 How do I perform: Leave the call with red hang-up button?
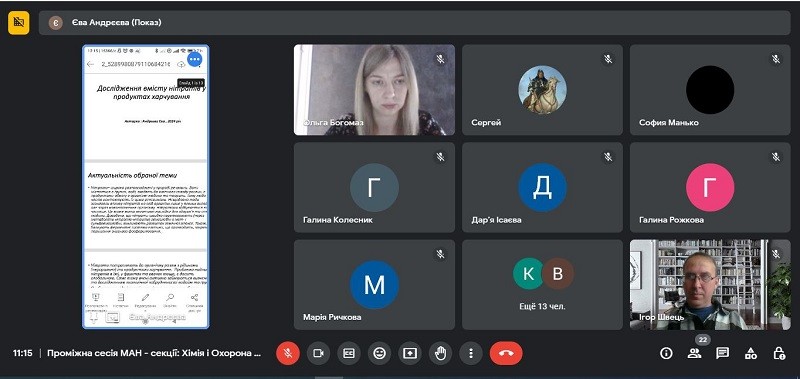coord(506,353)
